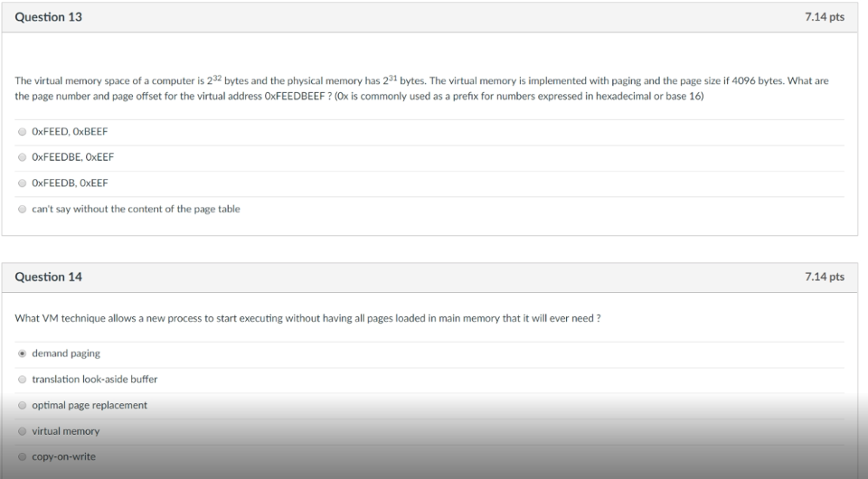Pick the virtual memory radio option
Viewport: 868px width, 479px height.
point(22,431)
